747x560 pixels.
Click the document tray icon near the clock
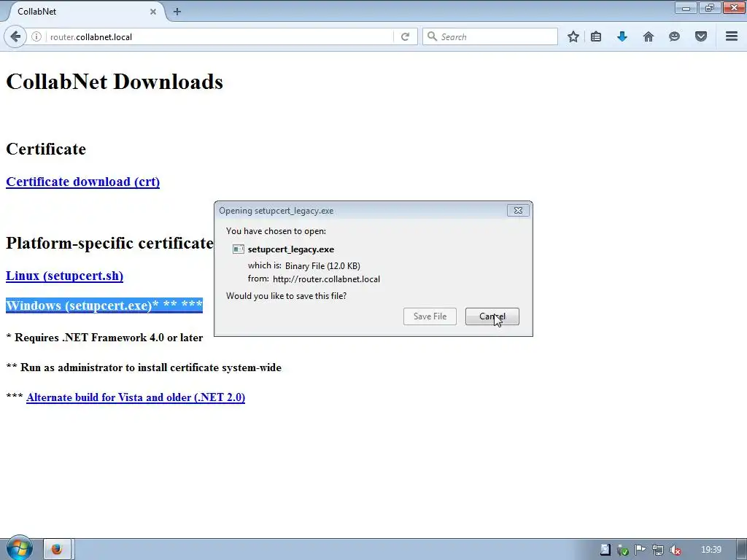click(x=605, y=550)
